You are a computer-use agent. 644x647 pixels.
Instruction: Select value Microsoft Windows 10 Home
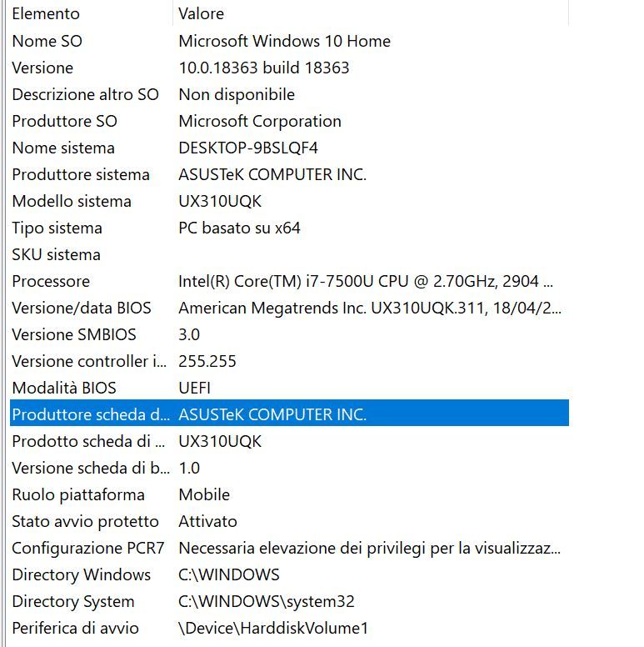coord(284,41)
